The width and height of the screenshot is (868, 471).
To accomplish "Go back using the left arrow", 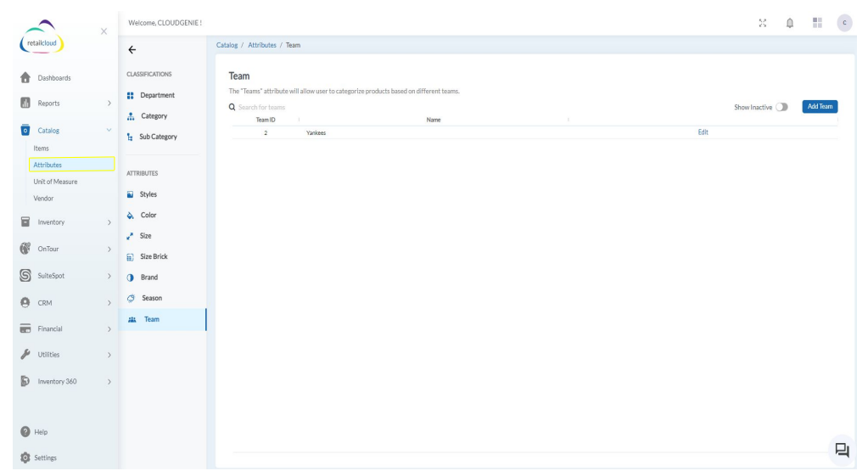I will click(x=132, y=50).
